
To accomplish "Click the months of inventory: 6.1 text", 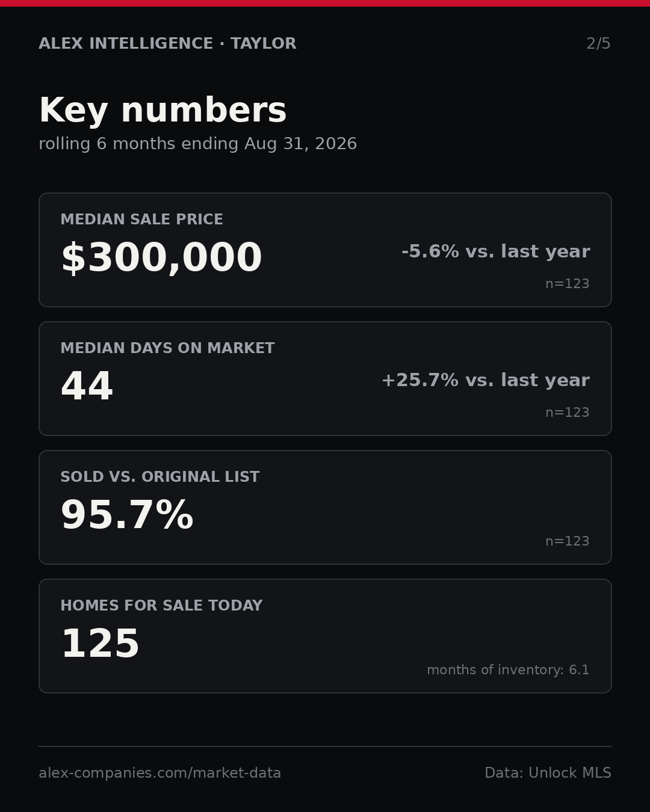I will coord(508,670).
